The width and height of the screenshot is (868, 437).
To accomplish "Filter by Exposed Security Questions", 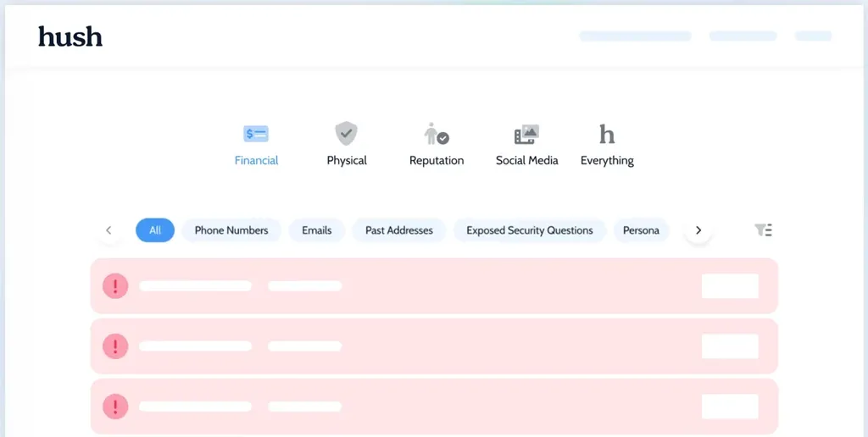I will click(x=530, y=230).
